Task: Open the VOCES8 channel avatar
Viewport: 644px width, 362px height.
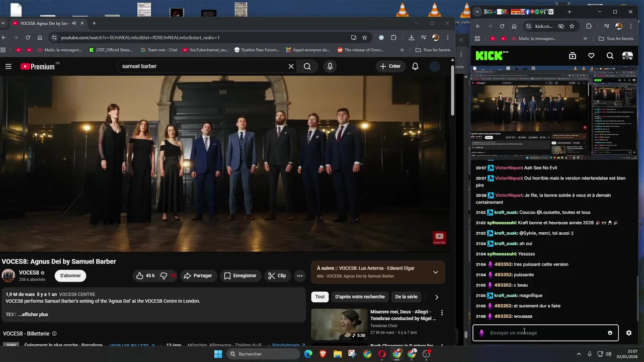Action: tap(9, 276)
